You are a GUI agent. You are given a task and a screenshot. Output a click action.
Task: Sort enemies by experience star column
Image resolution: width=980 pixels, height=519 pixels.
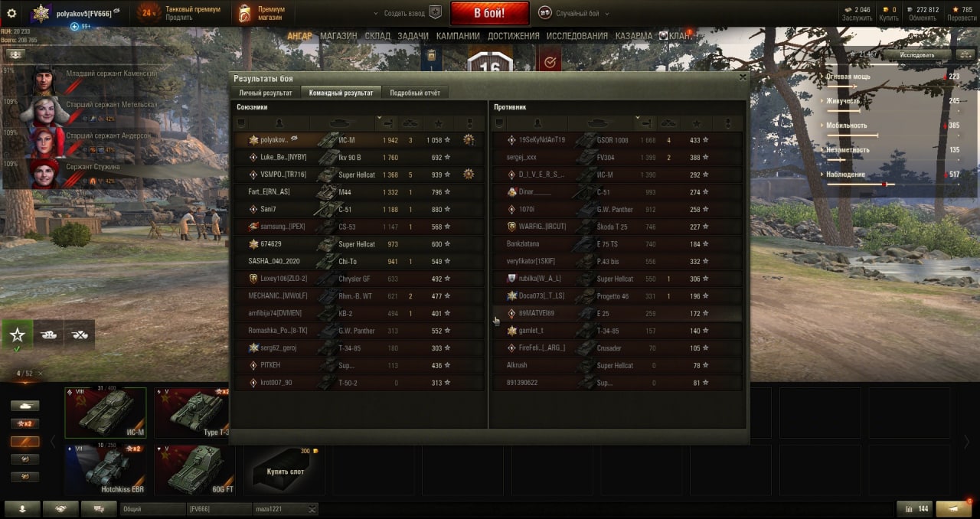[x=696, y=122]
